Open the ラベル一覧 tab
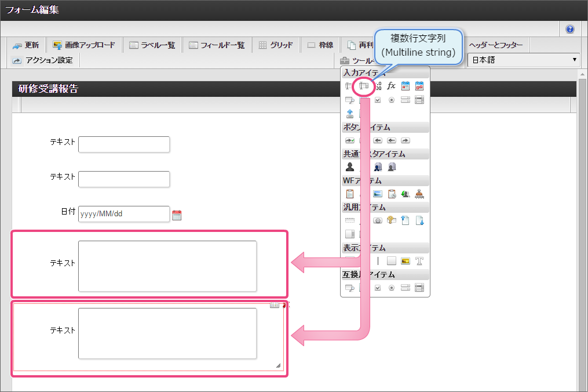Screen dimensions: 588x392 point(152,45)
